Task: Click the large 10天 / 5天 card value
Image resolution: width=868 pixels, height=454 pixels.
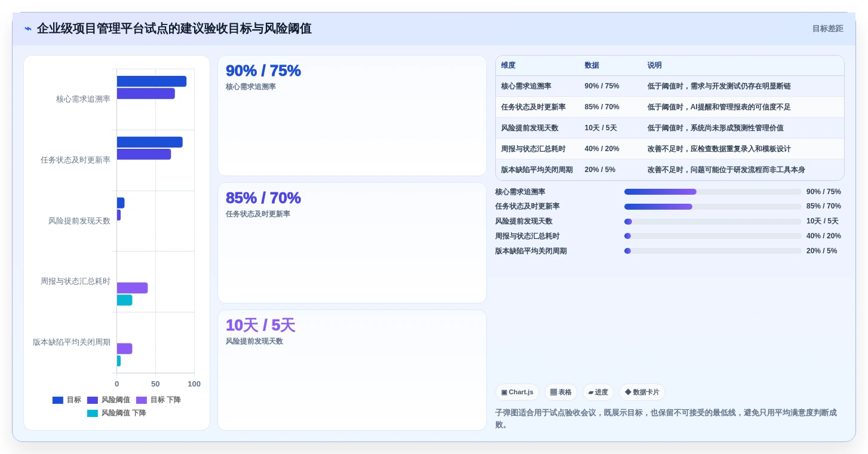Action: click(260, 325)
